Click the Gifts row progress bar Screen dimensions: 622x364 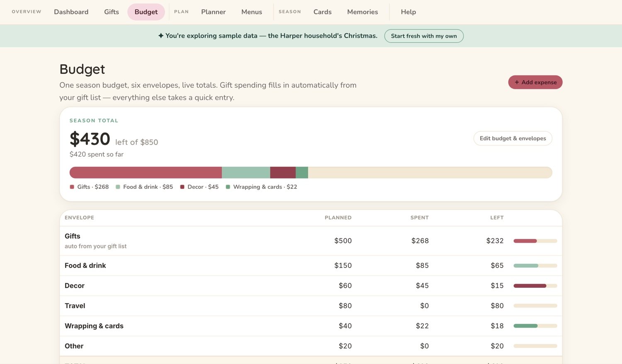tap(535, 241)
